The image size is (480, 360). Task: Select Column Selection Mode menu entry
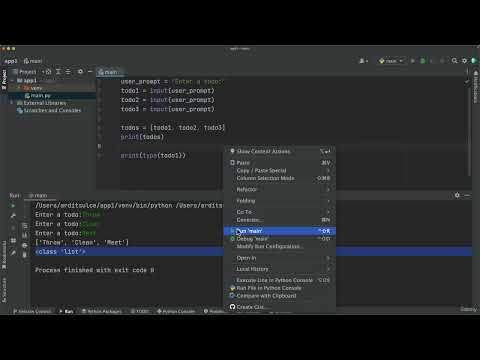280,178
